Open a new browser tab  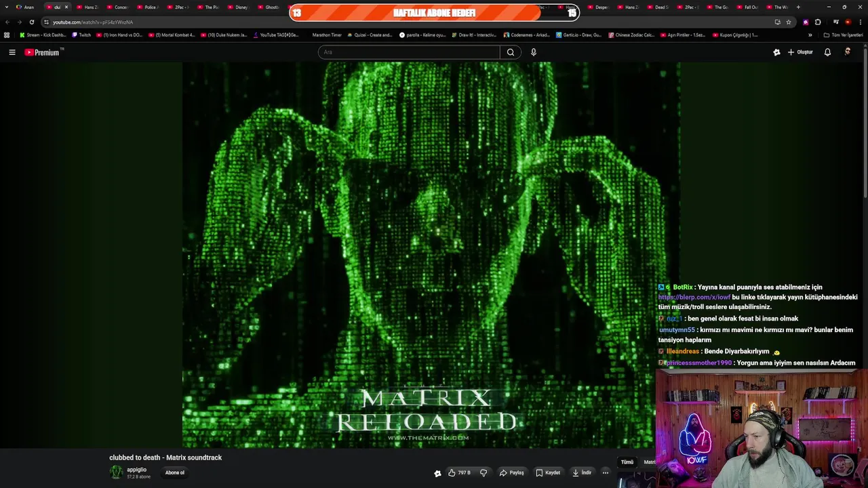[798, 7]
